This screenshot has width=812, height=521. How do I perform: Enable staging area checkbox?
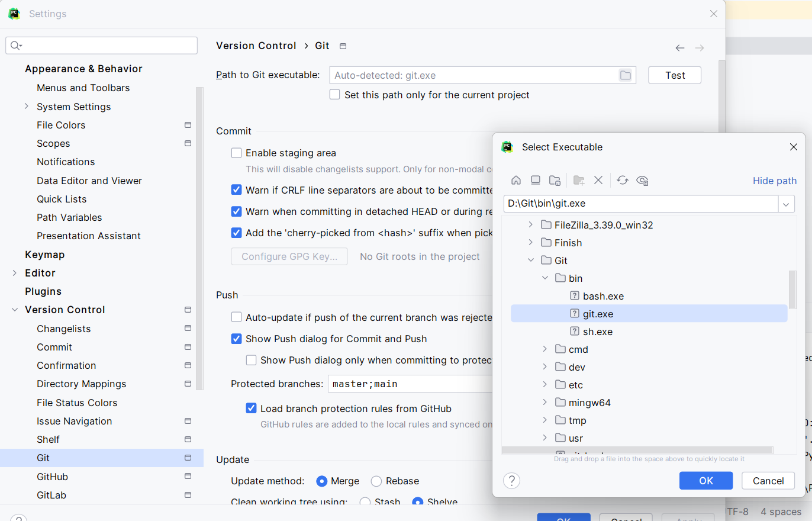(236, 153)
